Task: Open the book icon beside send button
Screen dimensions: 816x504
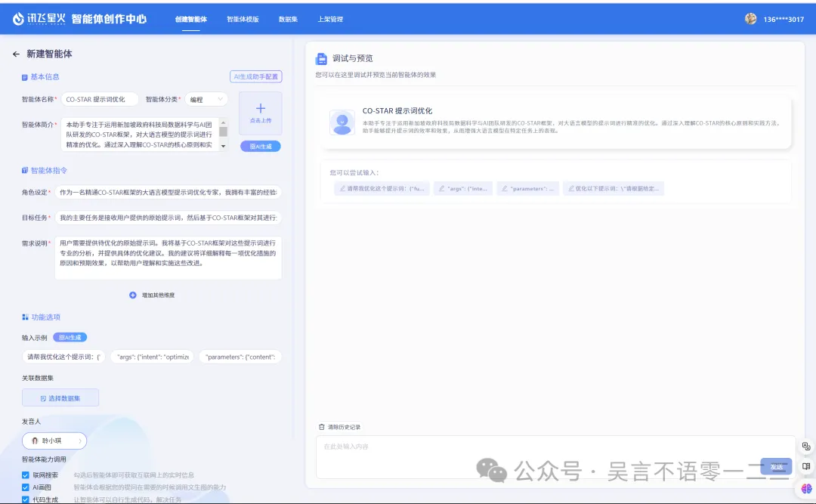Action: [806, 466]
